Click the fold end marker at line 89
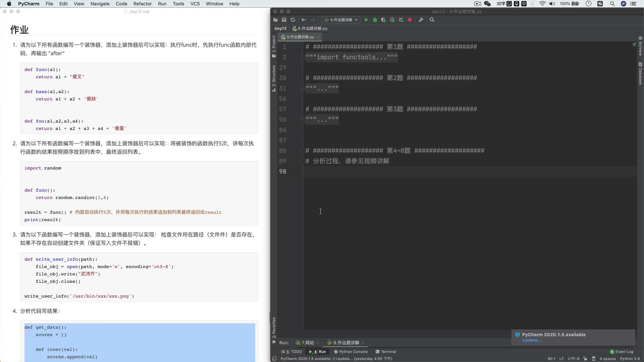The image size is (644, 362). (303, 161)
